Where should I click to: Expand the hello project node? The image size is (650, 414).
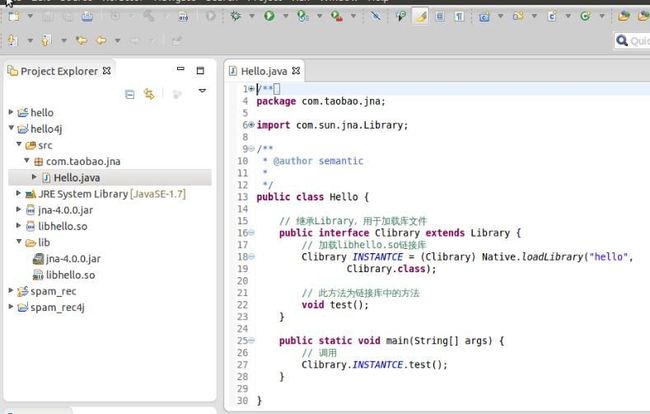pos(11,112)
